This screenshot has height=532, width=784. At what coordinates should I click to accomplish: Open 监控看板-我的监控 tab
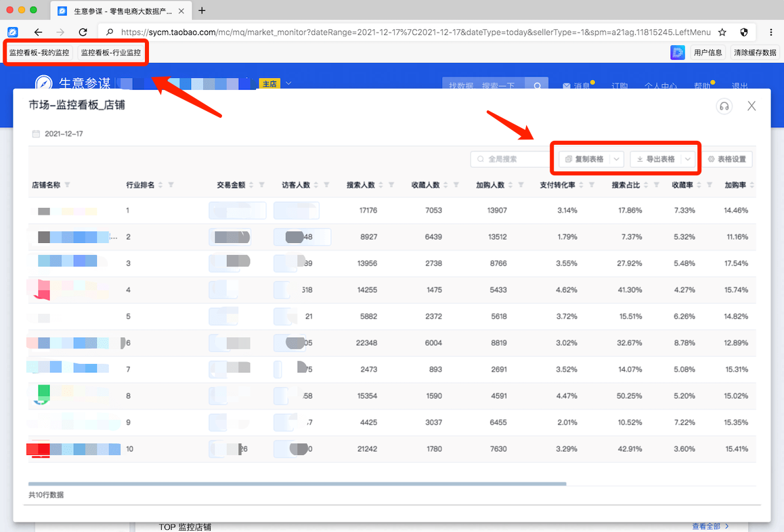(x=39, y=52)
